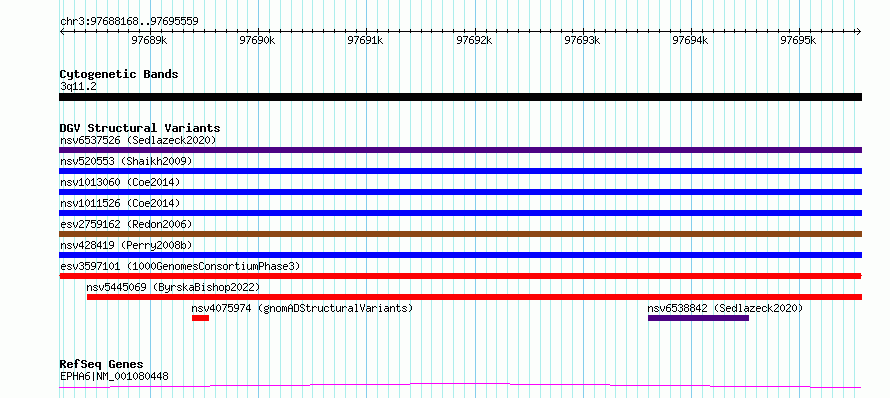Viewport: 890px width, 398px height.
Task: Click the left arrowhead of the ruler
Action: click(x=62, y=31)
